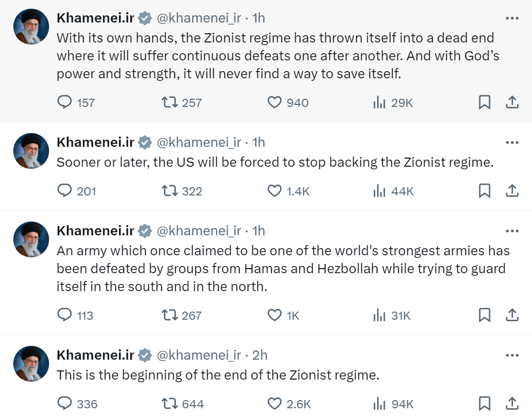
Task: Open more options on last tweet
Action: click(x=512, y=356)
